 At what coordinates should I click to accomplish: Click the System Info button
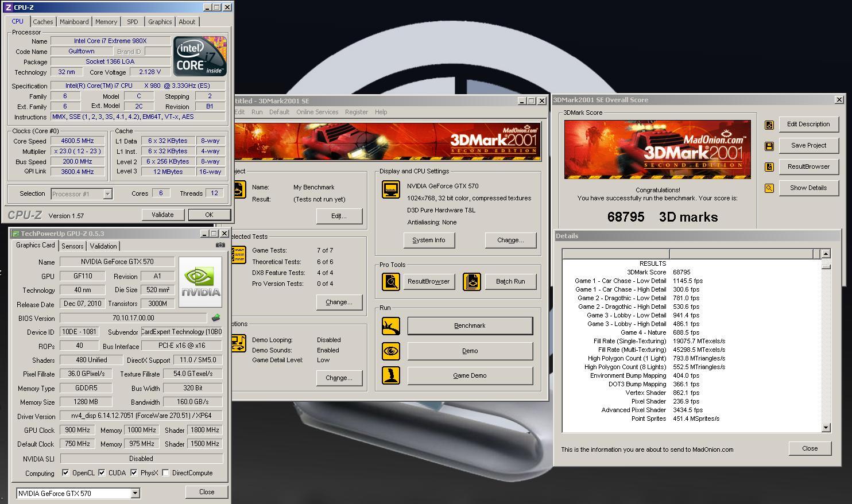[428, 240]
